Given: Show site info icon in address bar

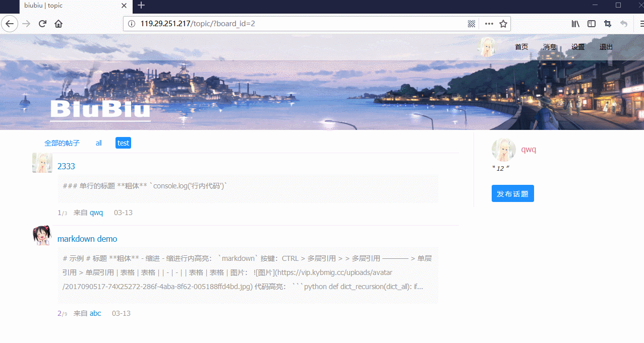Looking at the screenshot, I should (x=132, y=24).
